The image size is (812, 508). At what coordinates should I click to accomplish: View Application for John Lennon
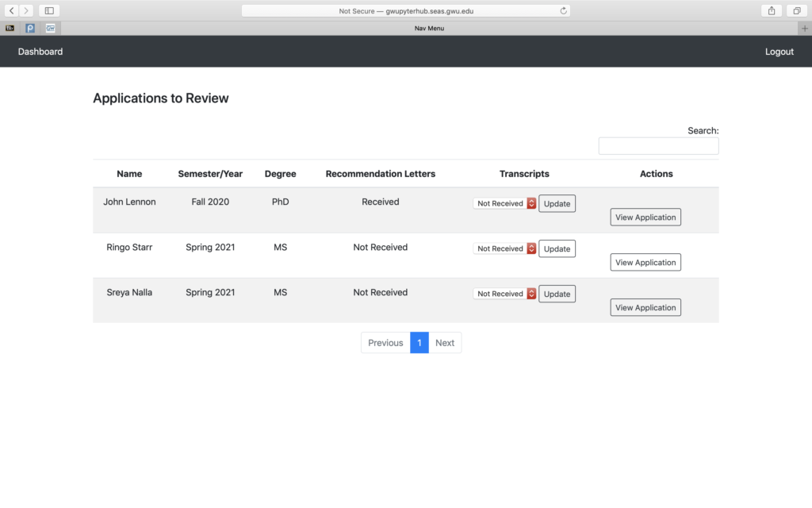click(645, 217)
